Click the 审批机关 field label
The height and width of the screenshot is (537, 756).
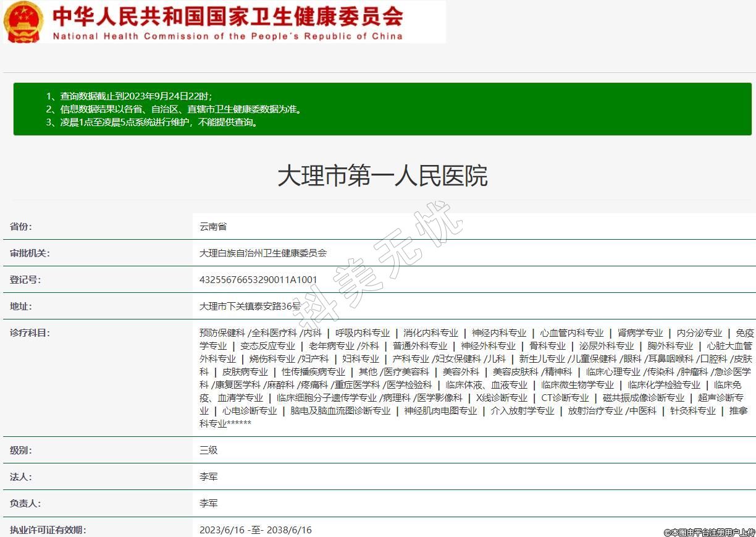tap(30, 253)
